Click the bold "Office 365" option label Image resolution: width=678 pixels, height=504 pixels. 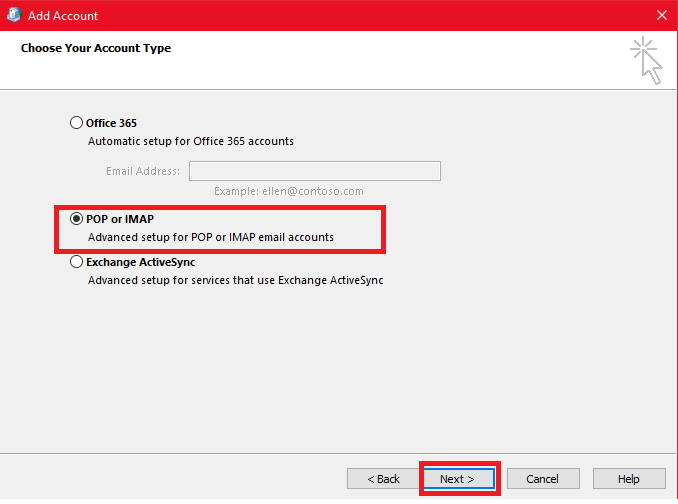[x=111, y=123]
